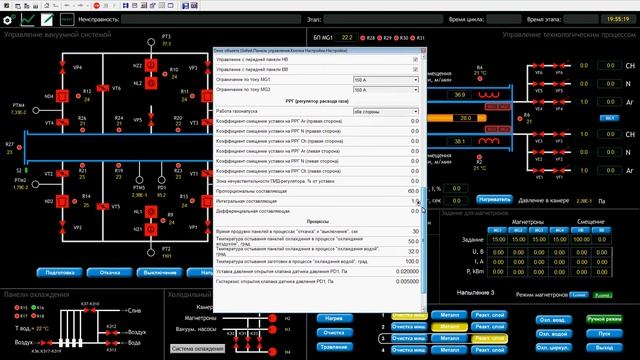Open the Работа газонапуска dropdown
Viewport: 640px width, 360px height.
386,111
